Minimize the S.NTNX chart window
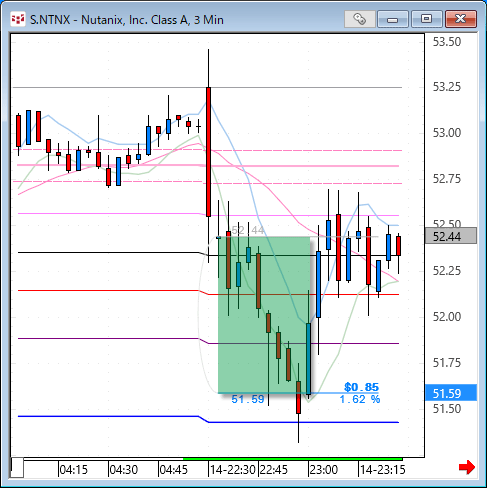 (x=393, y=19)
